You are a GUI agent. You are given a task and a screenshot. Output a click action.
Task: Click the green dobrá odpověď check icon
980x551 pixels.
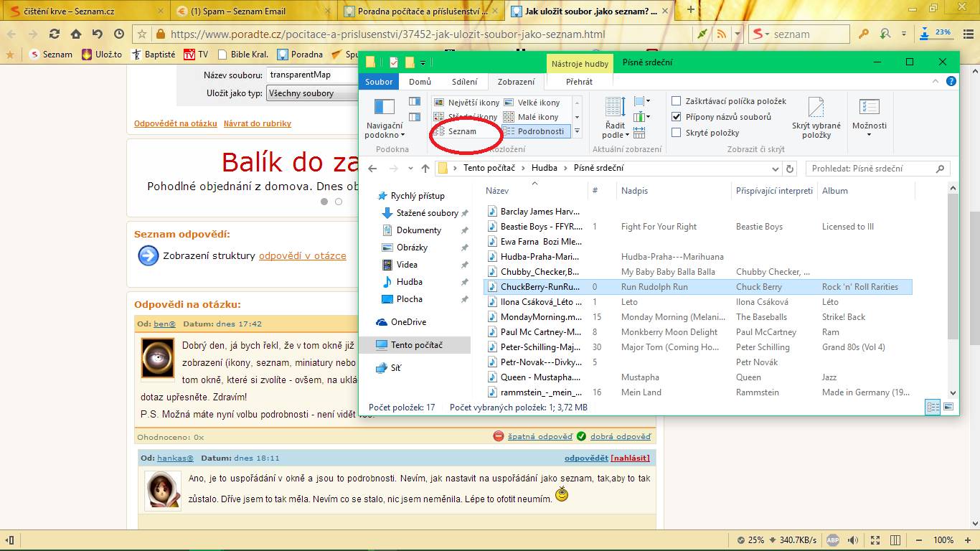pyautogui.click(x=581, y=436)
